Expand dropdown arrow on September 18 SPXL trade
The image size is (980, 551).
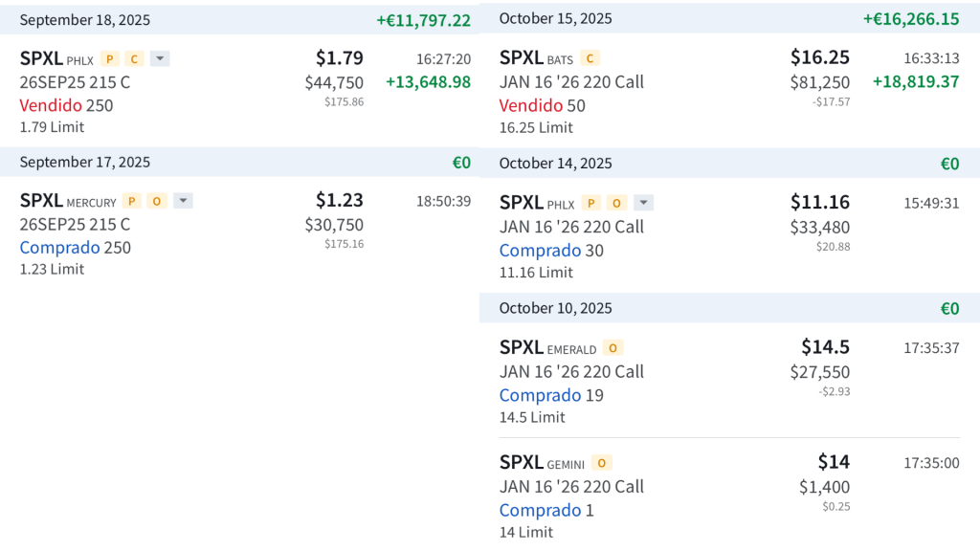coord(160,58)
